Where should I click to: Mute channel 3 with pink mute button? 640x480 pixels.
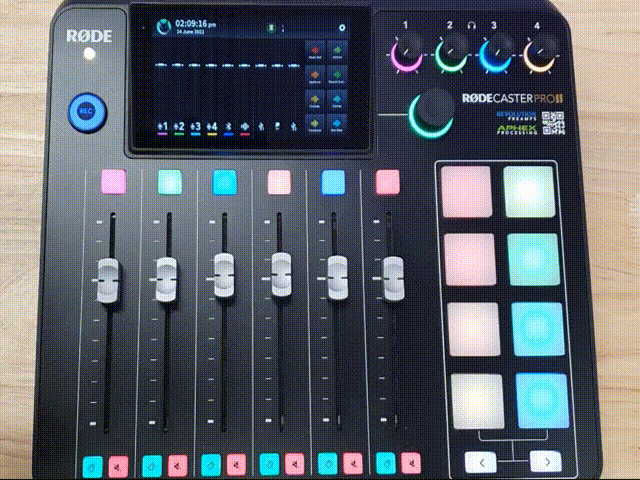tap(237, 464)
